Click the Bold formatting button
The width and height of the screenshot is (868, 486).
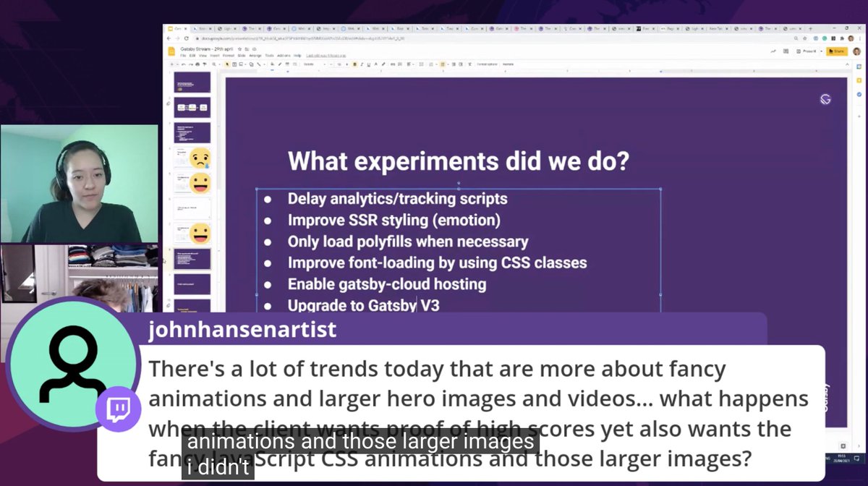click(x=354, y=64)
